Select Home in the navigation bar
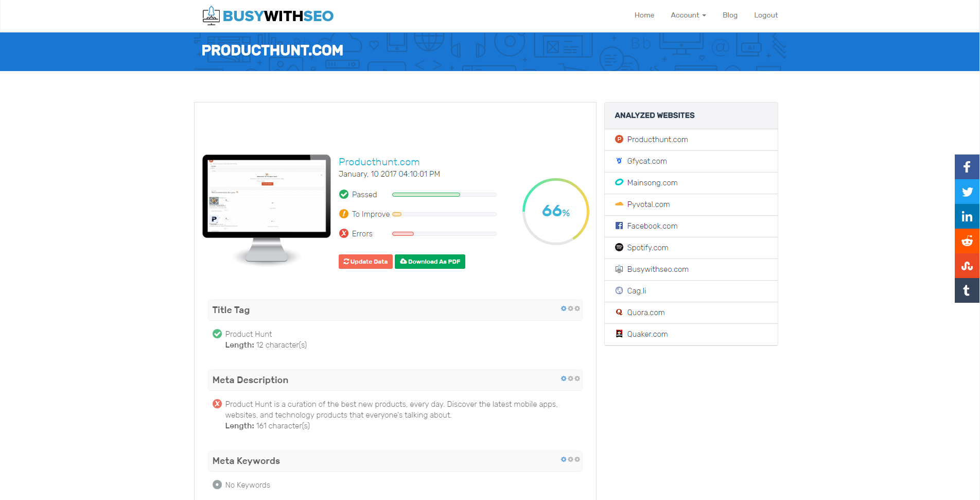The width and height of the screenshot is (980, 500). click(x=644, y=15)
